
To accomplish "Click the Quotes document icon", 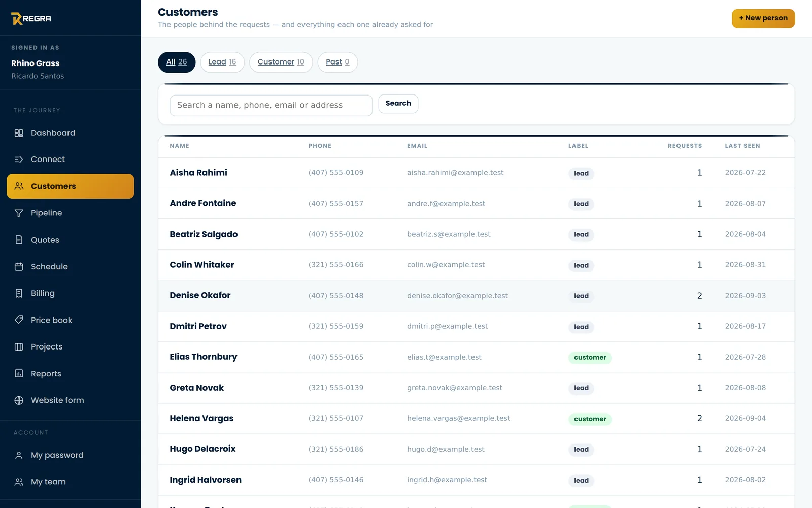I will coord(19,240).
